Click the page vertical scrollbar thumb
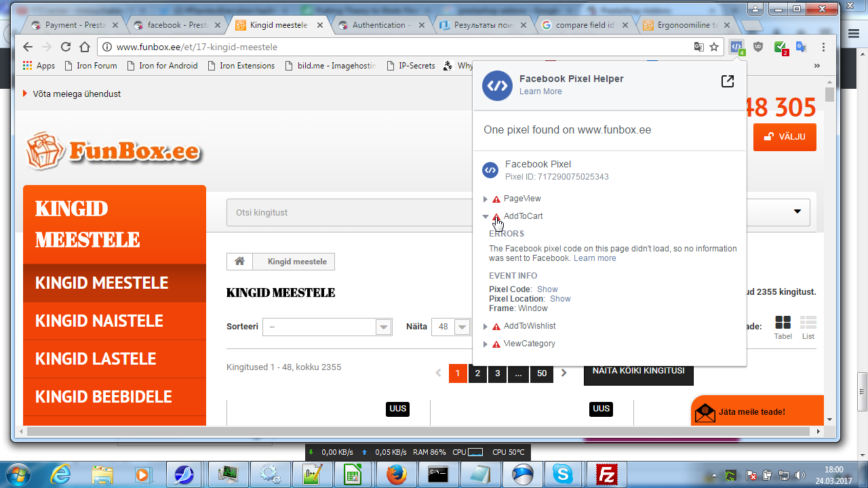 (x=829, y=94)
